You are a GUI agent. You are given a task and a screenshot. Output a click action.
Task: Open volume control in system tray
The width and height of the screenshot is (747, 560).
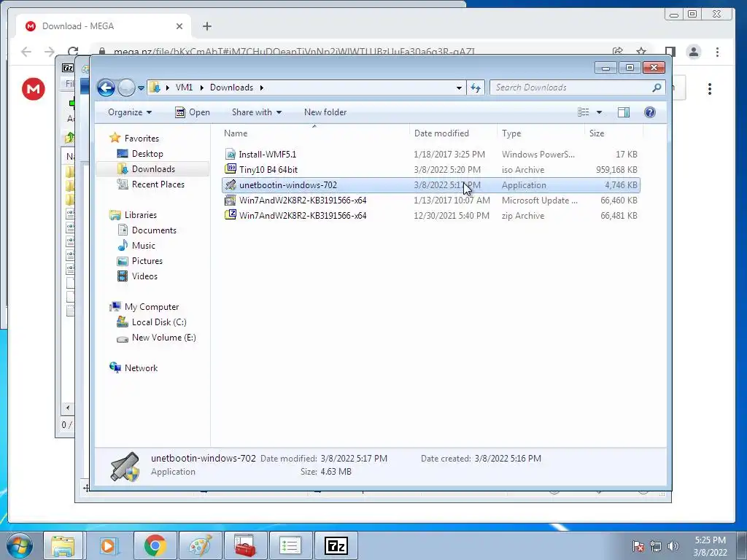(x=673, y=546)
